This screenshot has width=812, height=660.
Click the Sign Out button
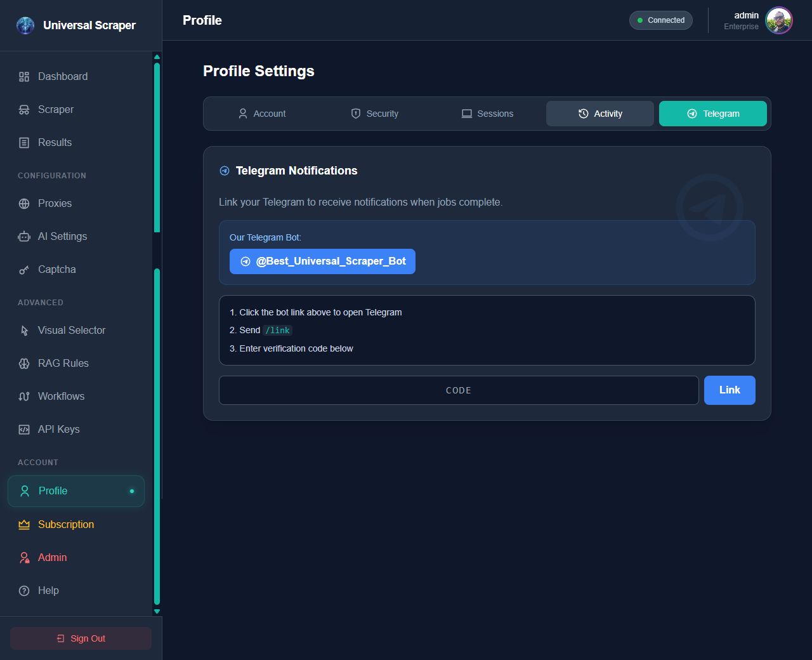tap(81, 638)
